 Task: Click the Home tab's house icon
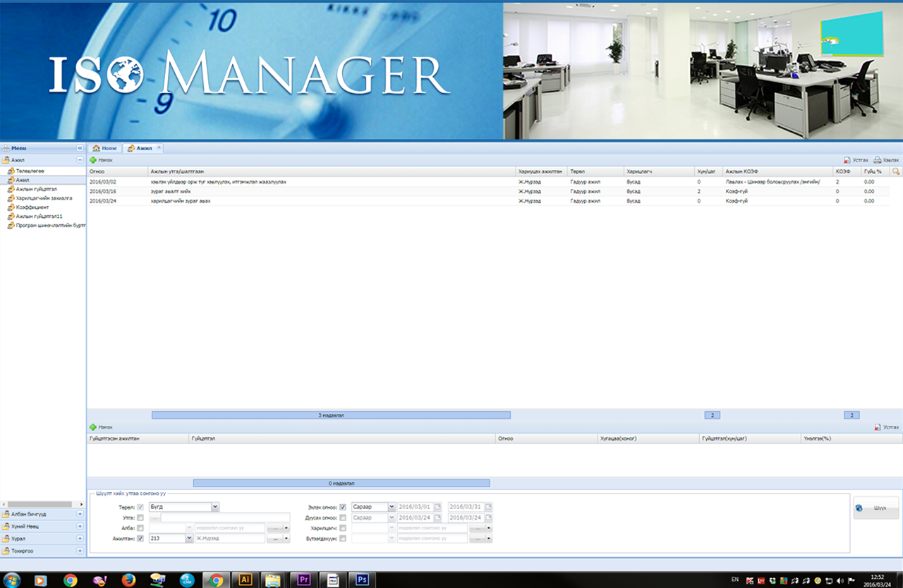[96, 148]
